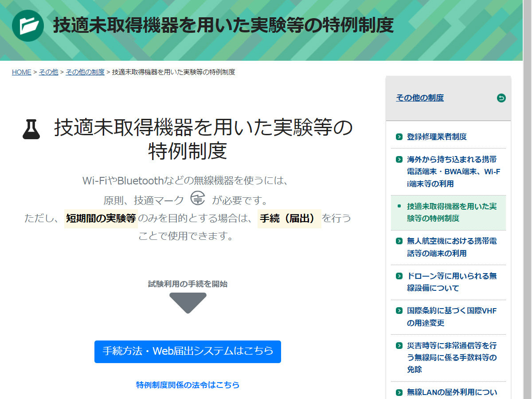Open the first その他 breadcrumb link

coord(48,72)
